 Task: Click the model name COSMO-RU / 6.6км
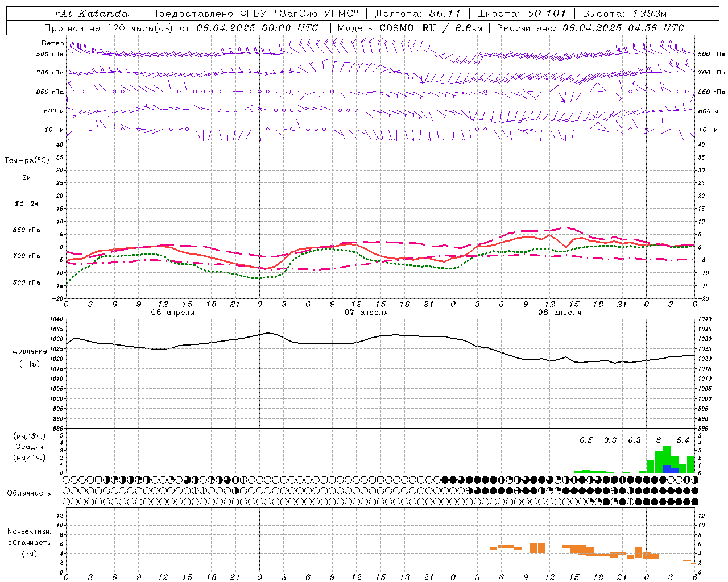pos(431,28)
